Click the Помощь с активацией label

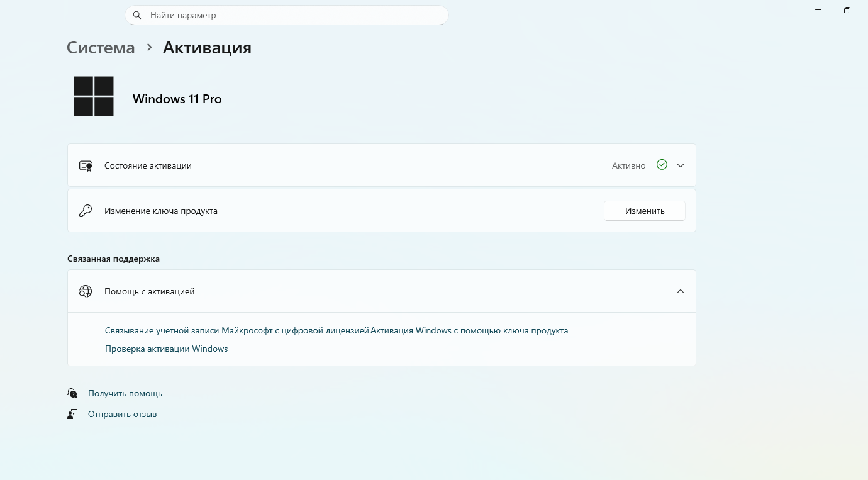pos(150,291)
